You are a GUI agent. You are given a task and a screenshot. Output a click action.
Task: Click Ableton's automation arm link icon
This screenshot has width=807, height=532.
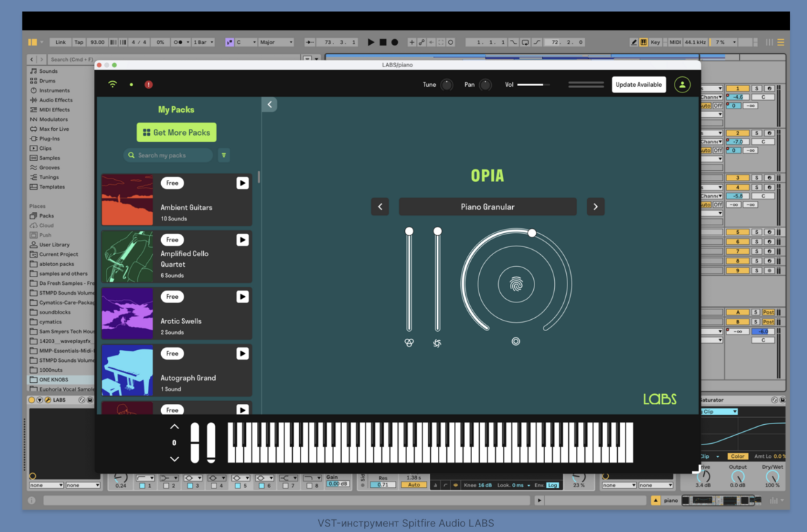(421, 42)
